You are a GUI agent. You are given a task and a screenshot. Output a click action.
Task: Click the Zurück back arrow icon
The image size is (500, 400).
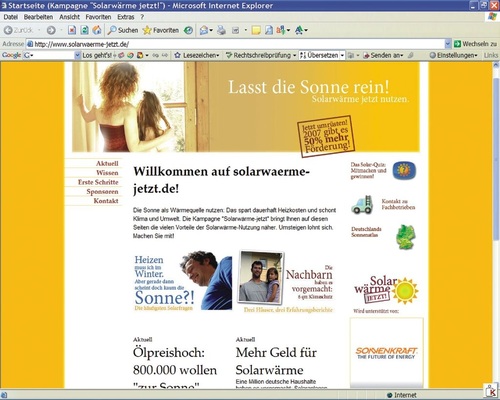8,30
